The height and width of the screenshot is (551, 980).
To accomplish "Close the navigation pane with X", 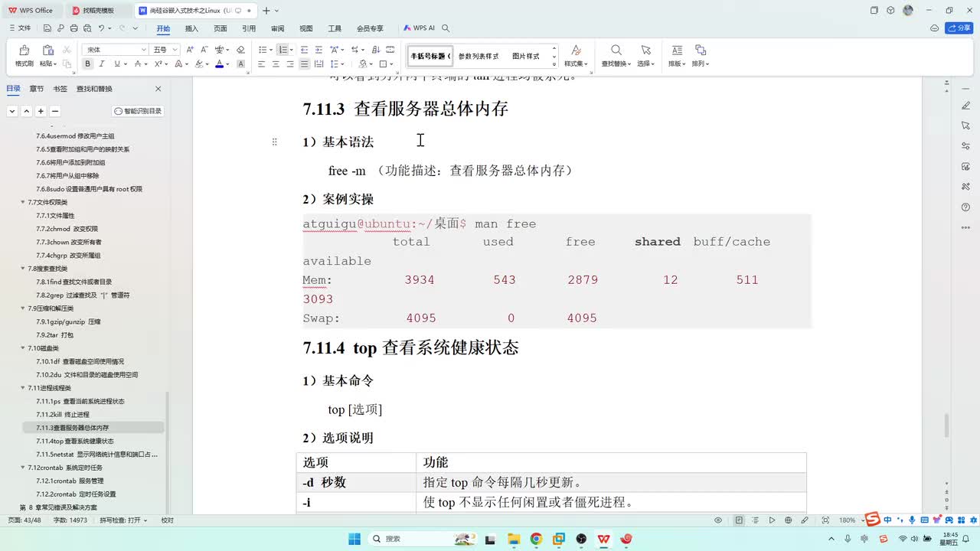I will coord(158,89).
